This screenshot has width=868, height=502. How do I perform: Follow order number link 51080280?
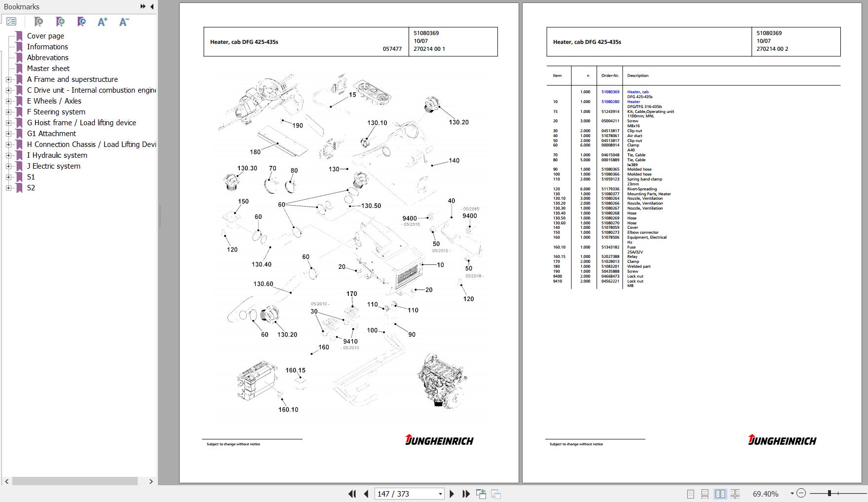click(x=610, y=102)
